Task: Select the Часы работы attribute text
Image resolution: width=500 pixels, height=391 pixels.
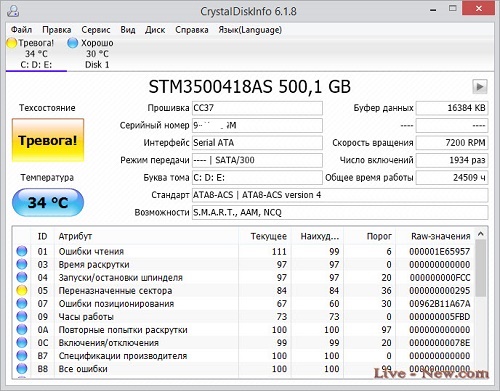Action: pyautogui.click(x=86, y=317)
